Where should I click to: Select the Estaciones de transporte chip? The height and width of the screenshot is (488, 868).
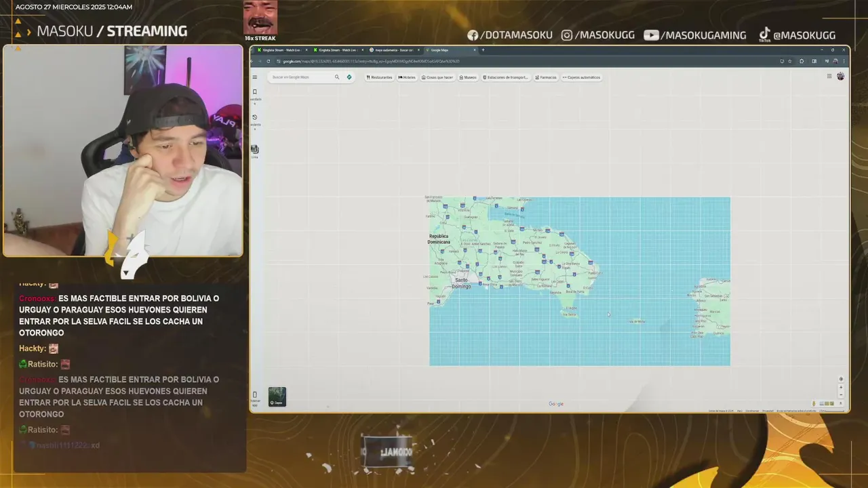[505, 77]
